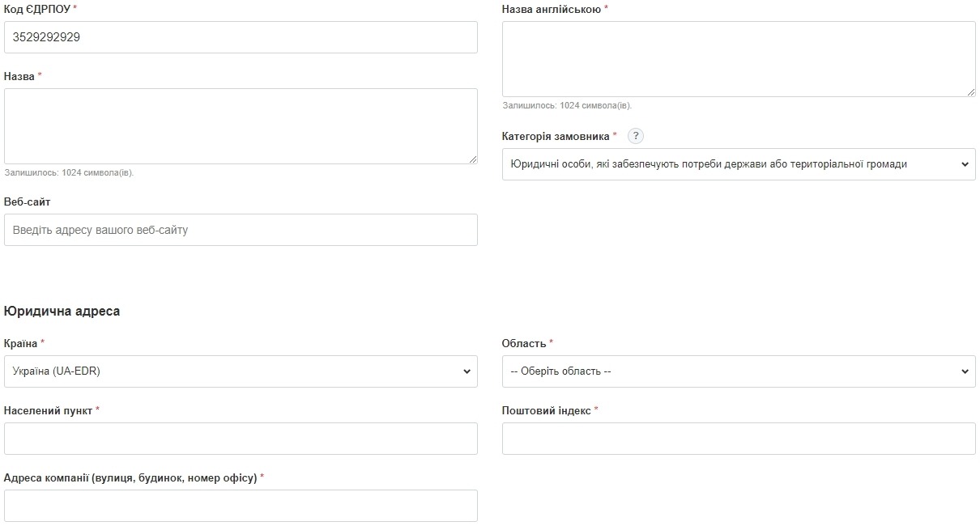
Task: Expand the Країна dropdown
Action: (x=241, y=371)
